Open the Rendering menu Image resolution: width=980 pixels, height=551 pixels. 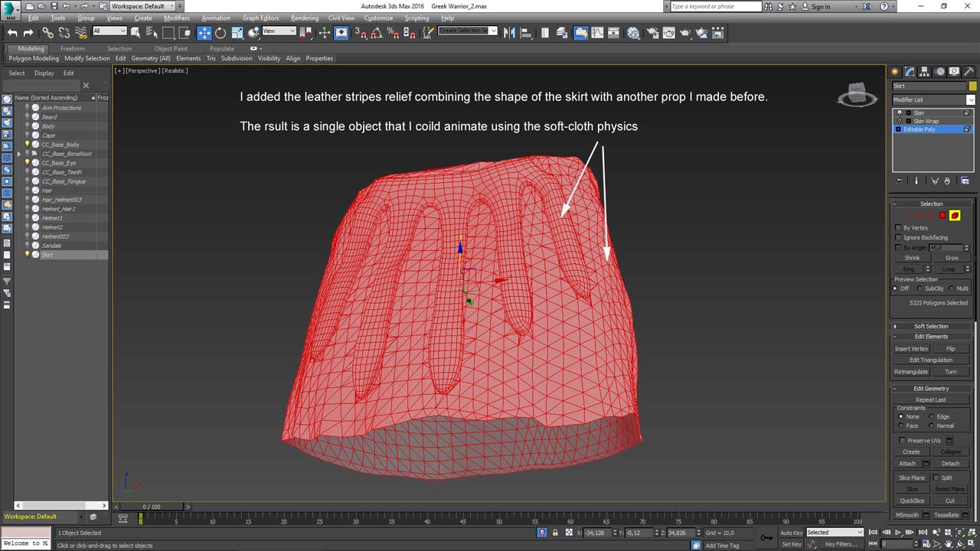point(305,18)
